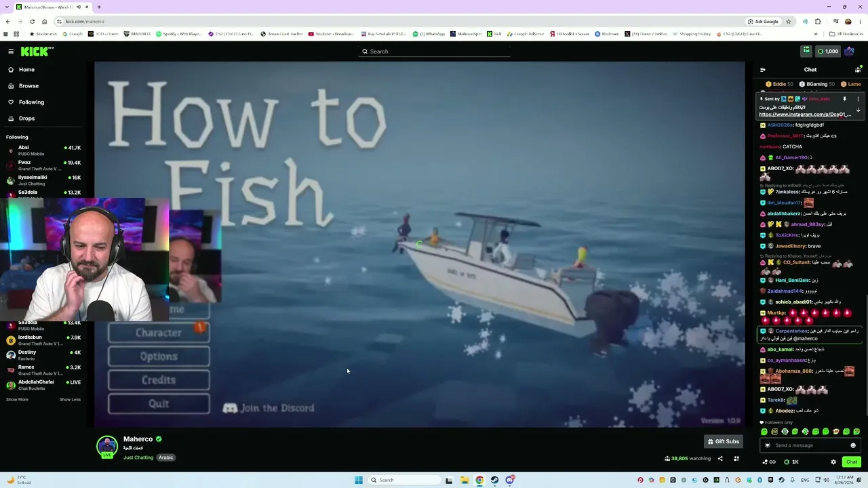Unpin the pinned chat message
The height and width of the screenshot is (488, 868).
[x=844, y=99]
